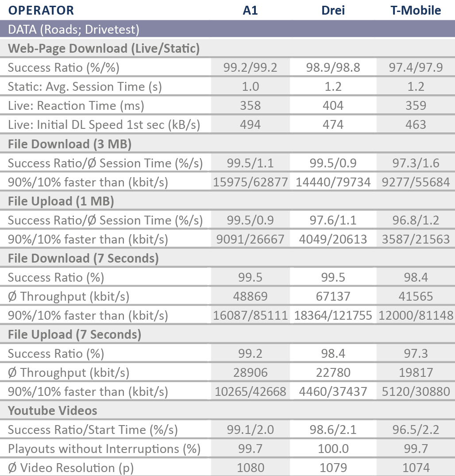Select the A1 value 16087/85111
455x476 pixels.
point(251,316)
